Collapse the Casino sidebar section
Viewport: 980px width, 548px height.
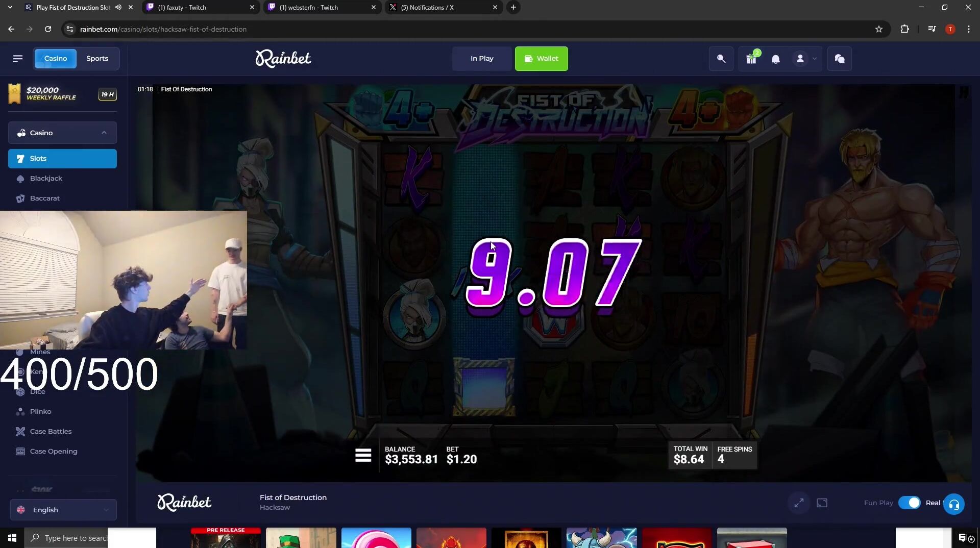click(x=62, y=133)
